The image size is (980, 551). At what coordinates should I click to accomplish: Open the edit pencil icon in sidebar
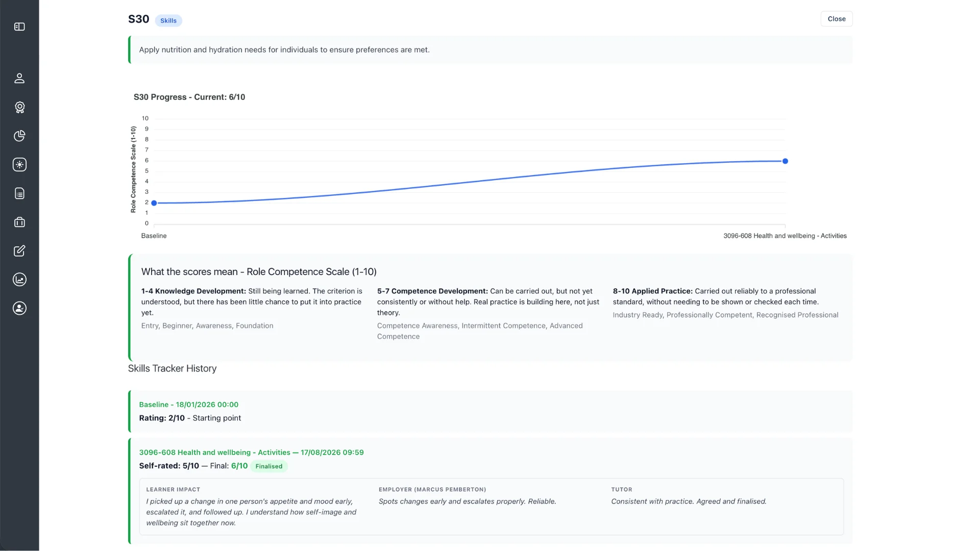(x=19, y=251)
